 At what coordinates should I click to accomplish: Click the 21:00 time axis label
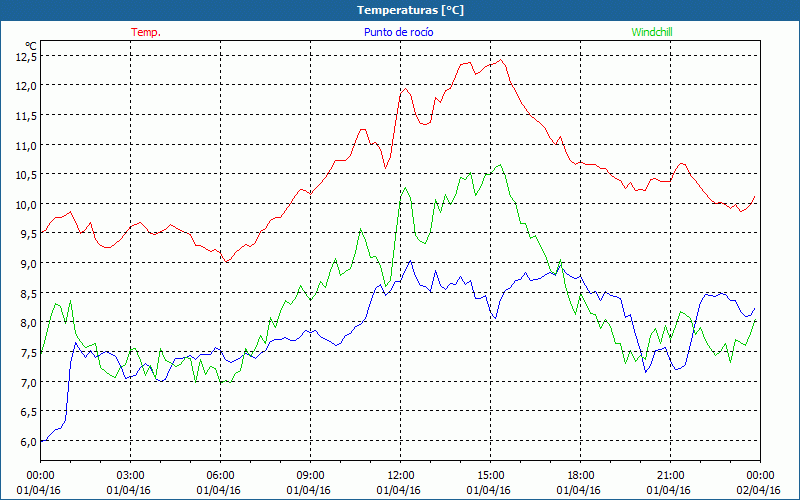click(670, 476)
